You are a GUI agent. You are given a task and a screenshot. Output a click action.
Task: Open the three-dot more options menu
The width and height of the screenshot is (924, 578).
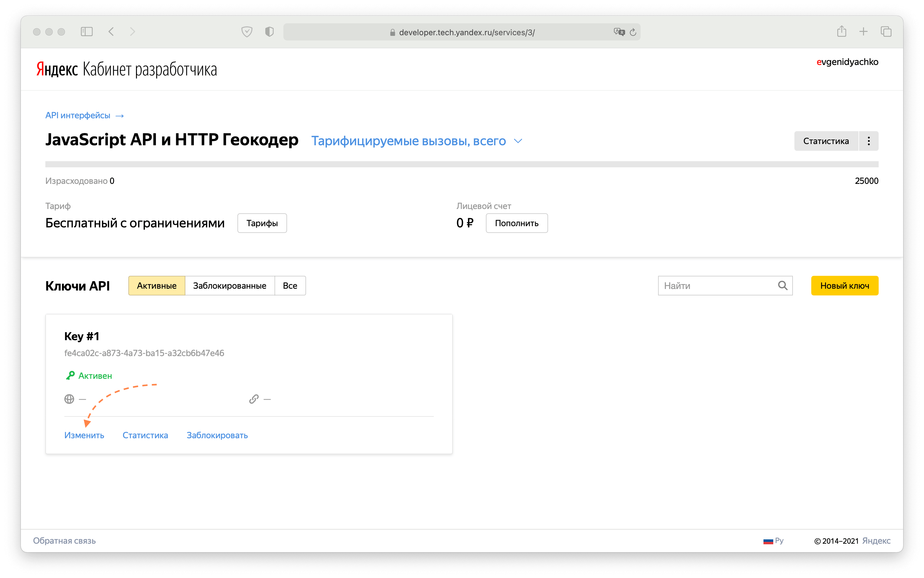coord(869,141)
